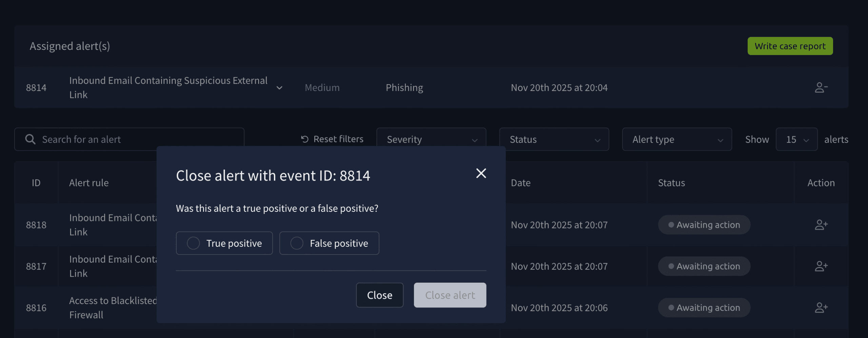Click the Close alert button
The height and width of the screenshot is (338, 868).
click(x=450, y=295)
